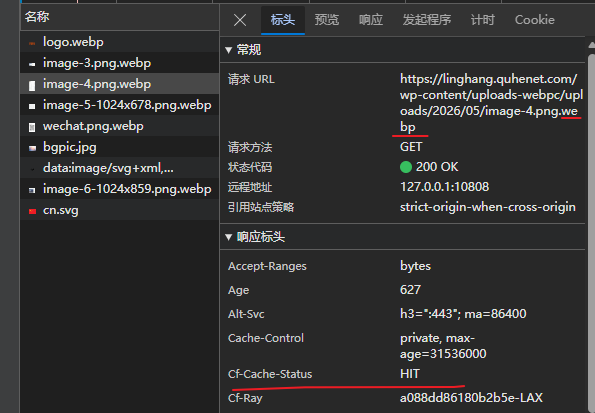Click the Cf-Cache-Status header name
This screenshot has width=595, height=413.
tap(270, 374)
